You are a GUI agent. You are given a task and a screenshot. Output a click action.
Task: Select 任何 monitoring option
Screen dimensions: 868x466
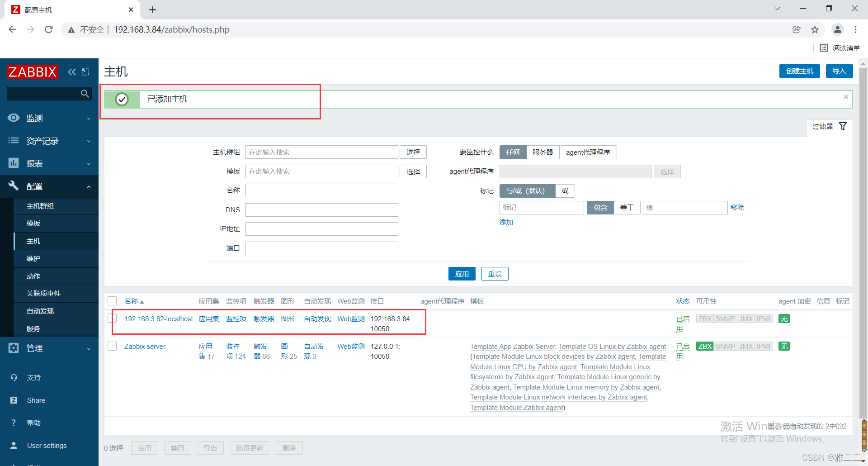click(x=513, y=152)
